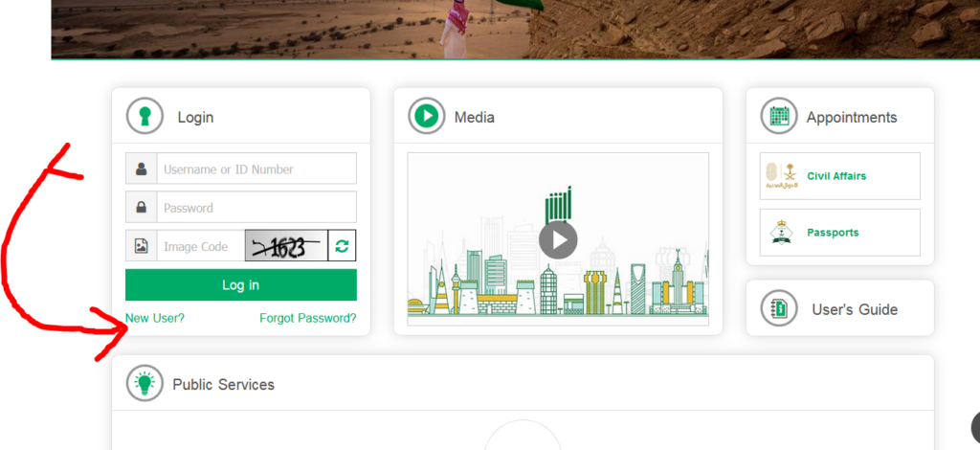Click the Media heading text
980x450 pixels.
tap(475, 118)
